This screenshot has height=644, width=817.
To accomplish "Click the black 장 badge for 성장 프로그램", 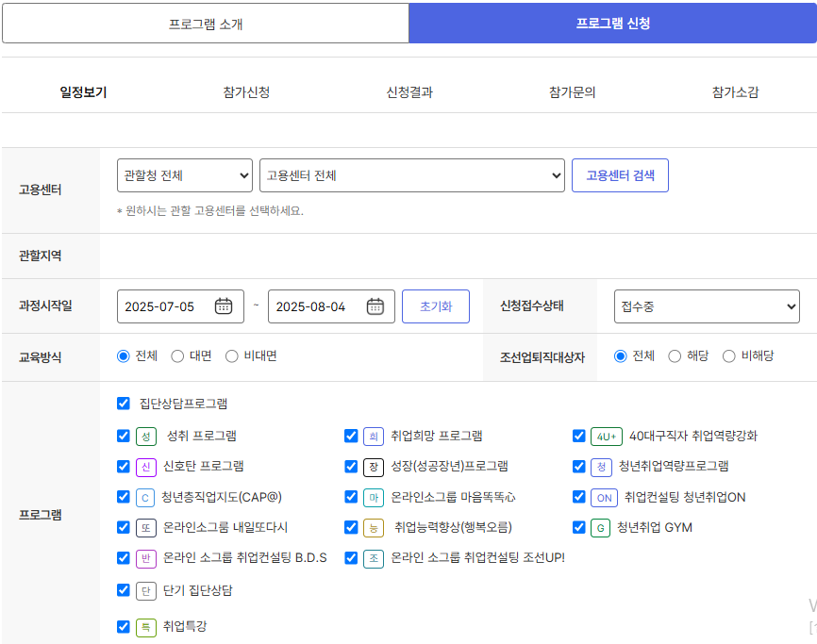I will point(374,467).
